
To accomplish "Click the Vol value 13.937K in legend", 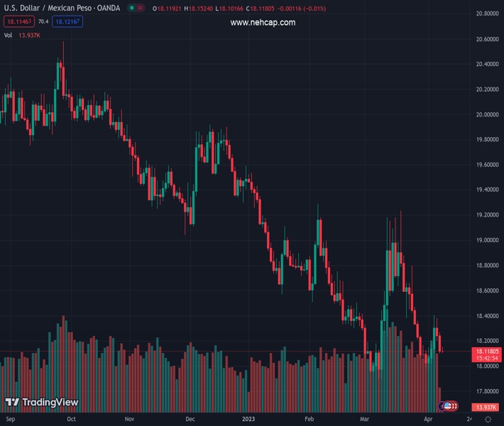I will 29,35.
